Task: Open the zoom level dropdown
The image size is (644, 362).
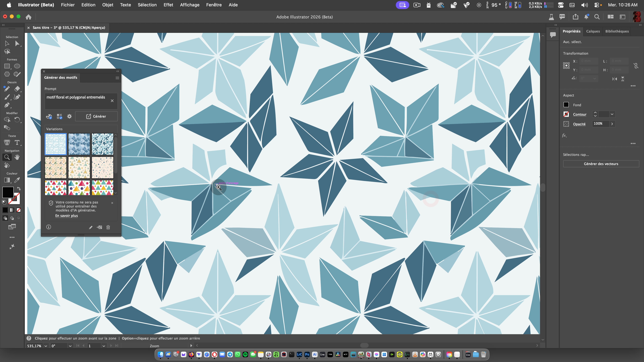Action: pyautogui.click(x=46, y=346)
